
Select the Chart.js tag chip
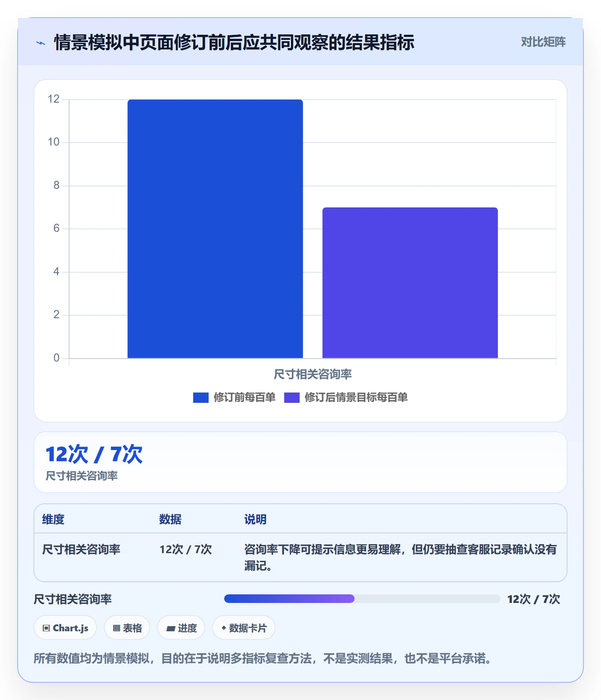click(x=65, y=628)
